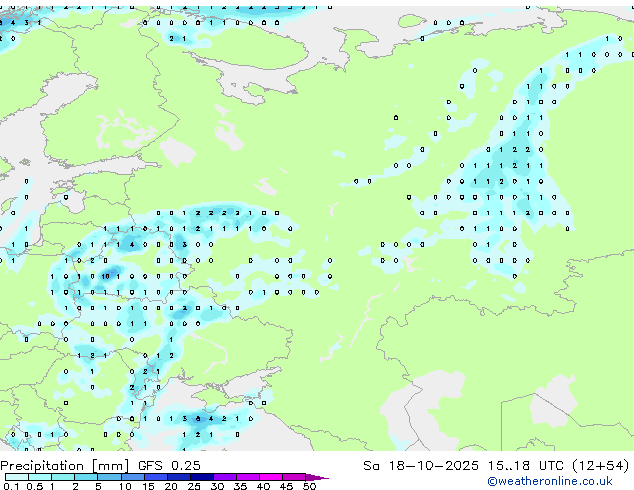This screenshot has width=634, height=490.
Task: Click the '(12+54)' forecast run text
Action: [x=601, y=466]
